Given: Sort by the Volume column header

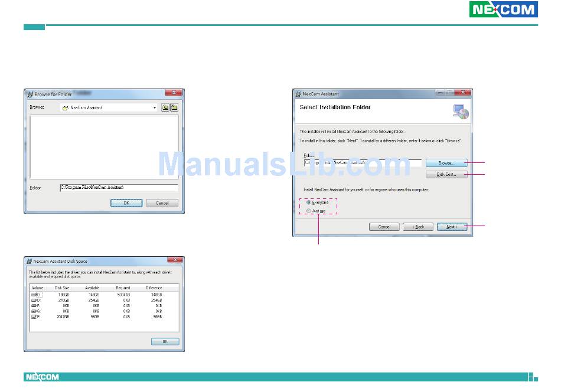Looking at the screenshot, I should (37, 288).
